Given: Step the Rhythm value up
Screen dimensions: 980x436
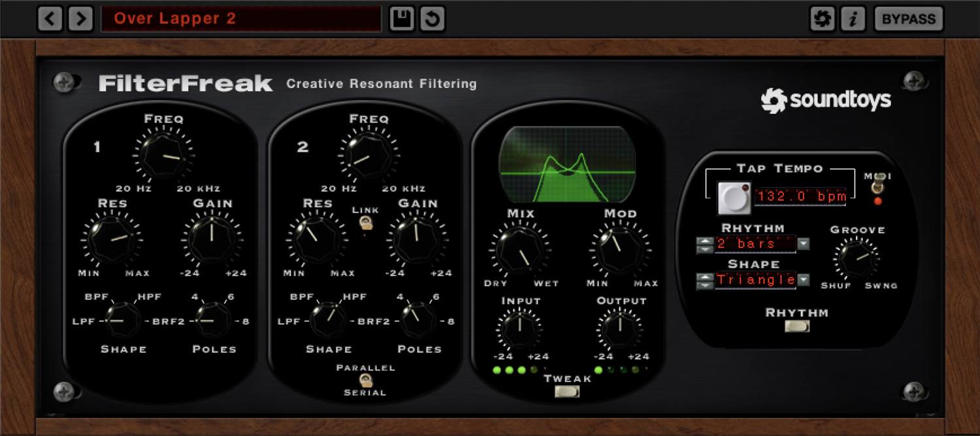Looking at the screenshot, I should (705, 240).
